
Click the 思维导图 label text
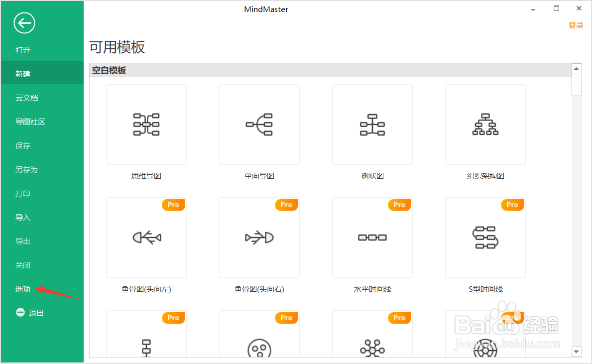click(146, 176)
